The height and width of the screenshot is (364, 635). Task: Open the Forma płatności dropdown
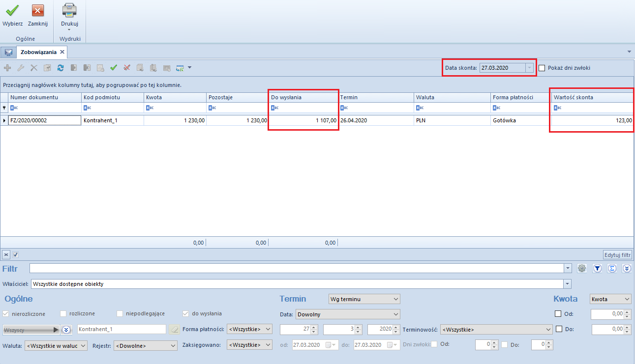(x=249, y=329)
